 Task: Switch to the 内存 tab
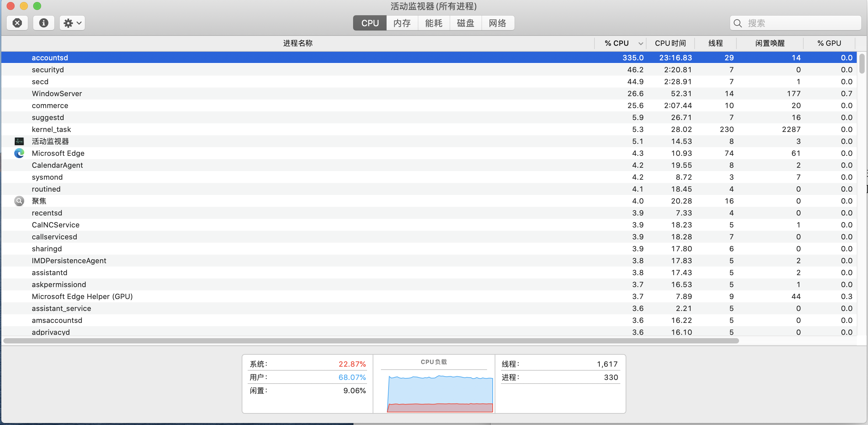click(402, 23)
